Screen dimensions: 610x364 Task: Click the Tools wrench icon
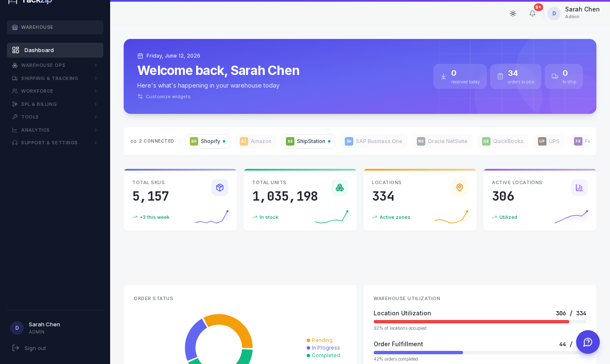[x=15, y=117]
